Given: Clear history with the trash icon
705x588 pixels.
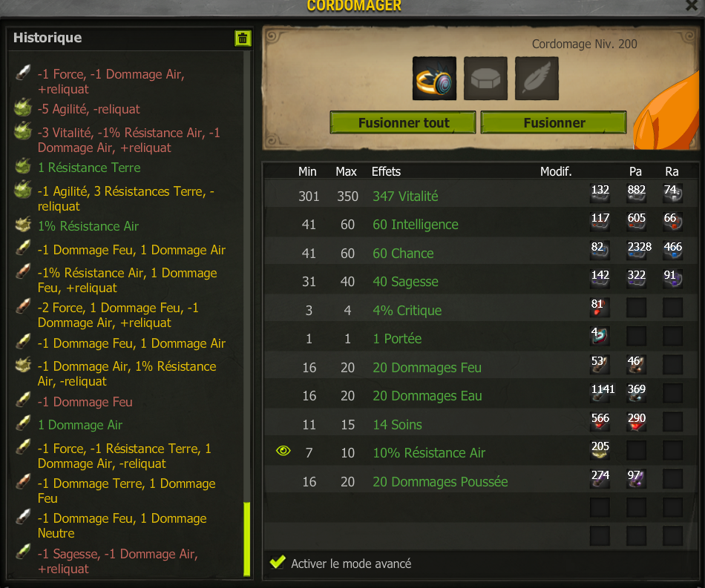Looking at the screenshot, I should [243, 39].
